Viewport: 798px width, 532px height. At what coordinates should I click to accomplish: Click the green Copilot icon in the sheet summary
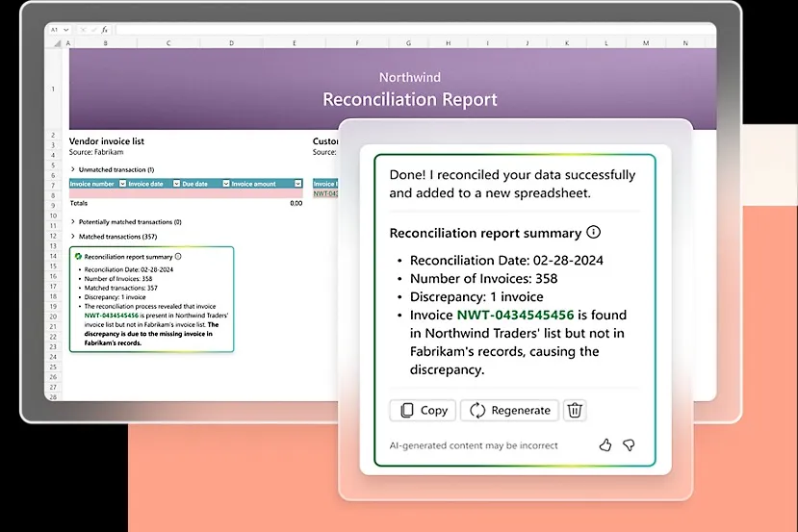click(78, 257)
